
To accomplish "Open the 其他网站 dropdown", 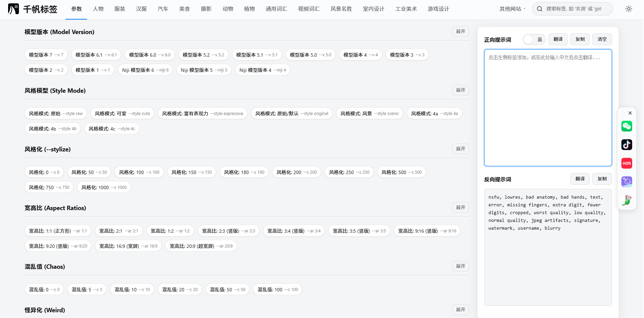I will 511,9.
